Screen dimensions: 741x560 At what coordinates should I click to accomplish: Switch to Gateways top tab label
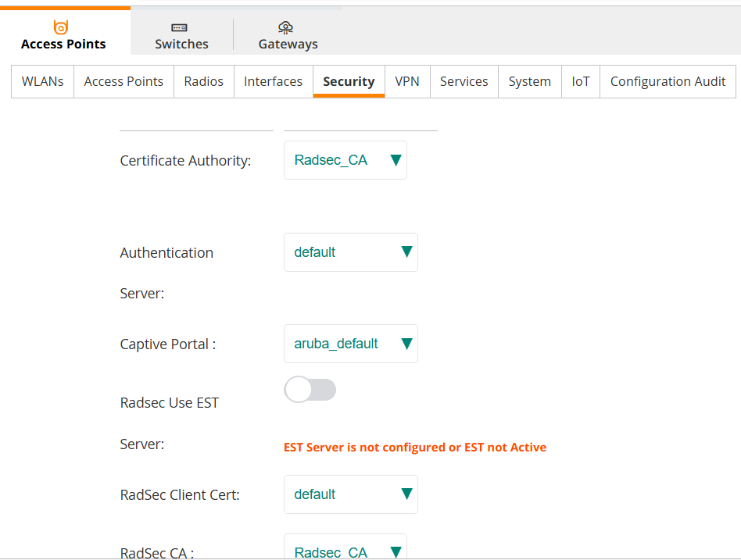[x=288, y=45]
